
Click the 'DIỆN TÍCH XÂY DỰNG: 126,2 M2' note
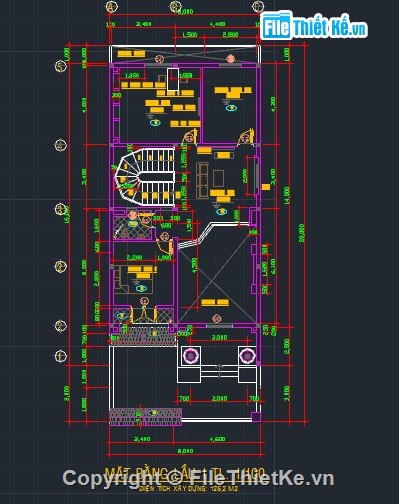pos(189,489)
